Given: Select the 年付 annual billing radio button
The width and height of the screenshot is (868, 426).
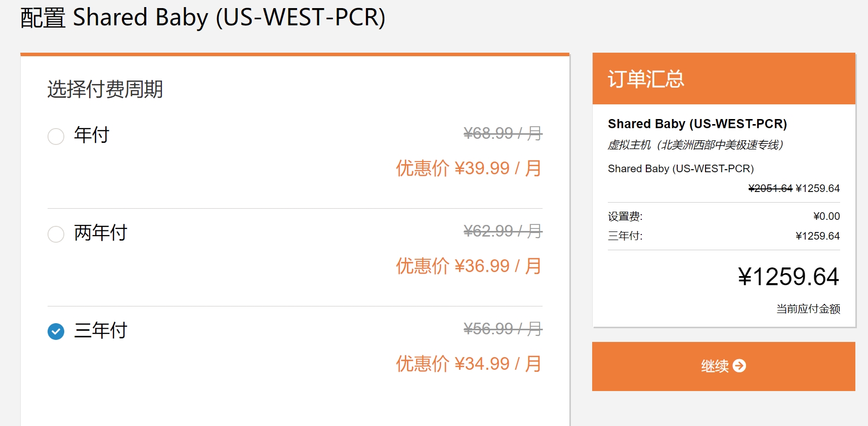Looking at the screenshot, I should click(56, 136).
